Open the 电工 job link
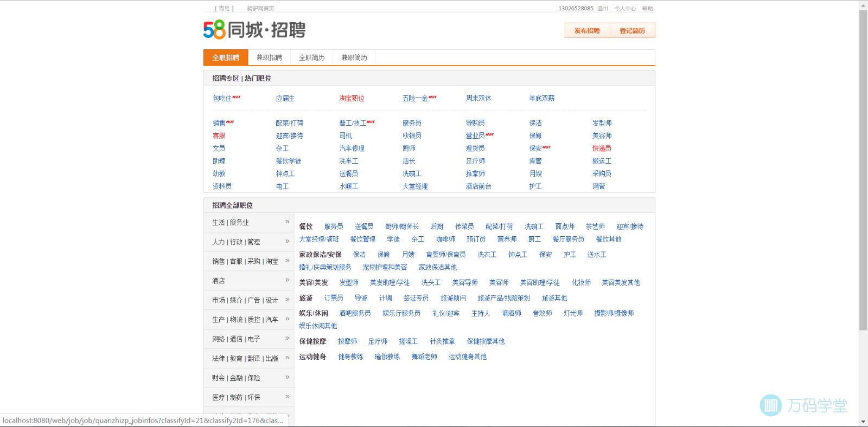Screen dimensions: 868x427 (x=282, y=186)
